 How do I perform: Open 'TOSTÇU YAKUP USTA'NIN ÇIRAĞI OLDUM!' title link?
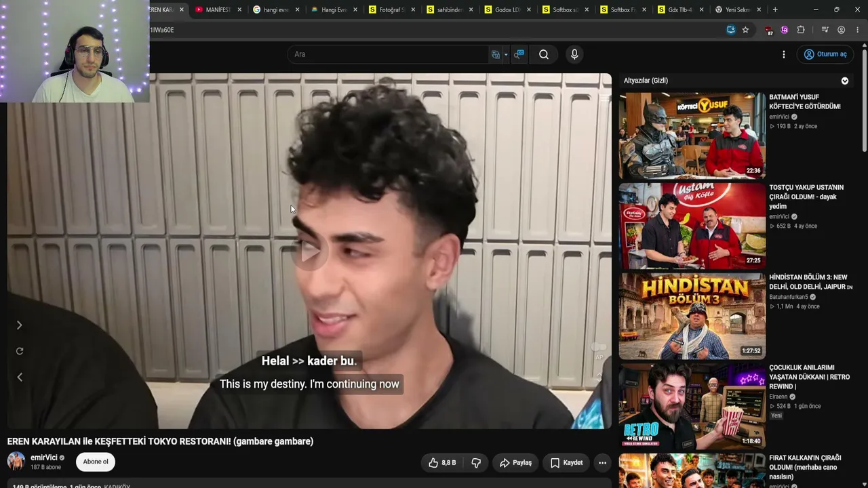(x=806, y=197)
